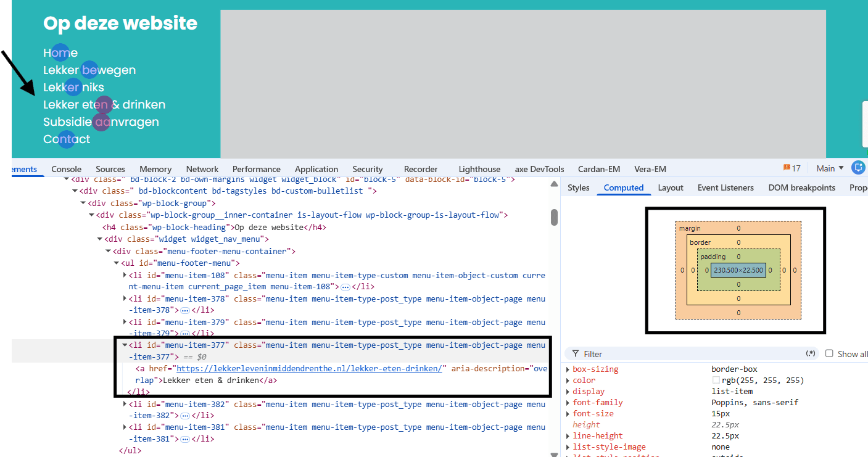Click the ellipsis badge inside menu-item-108
This screenshot has height=457, width=868.
tap(345, 287)
